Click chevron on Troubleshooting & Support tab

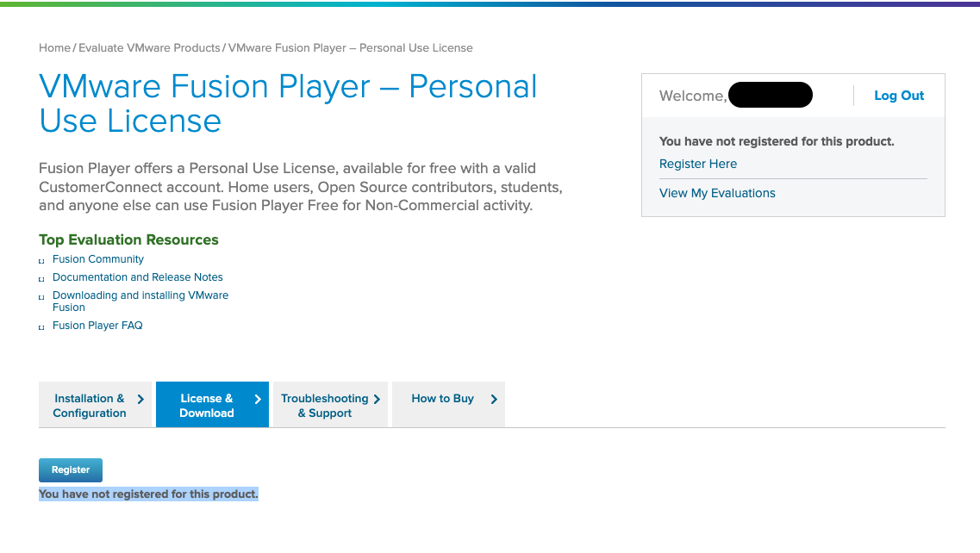tap(377, 400)
